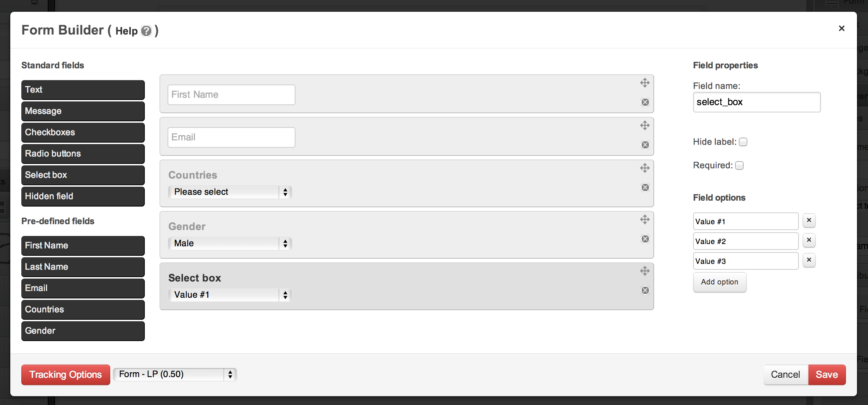868x405 pixels.
Task: Remove the First Name field from form
Action: pos(645,102)
